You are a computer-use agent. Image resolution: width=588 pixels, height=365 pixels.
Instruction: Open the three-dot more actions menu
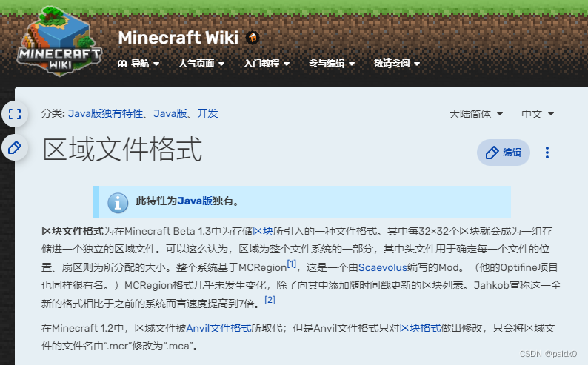click(x=547, y=153)
